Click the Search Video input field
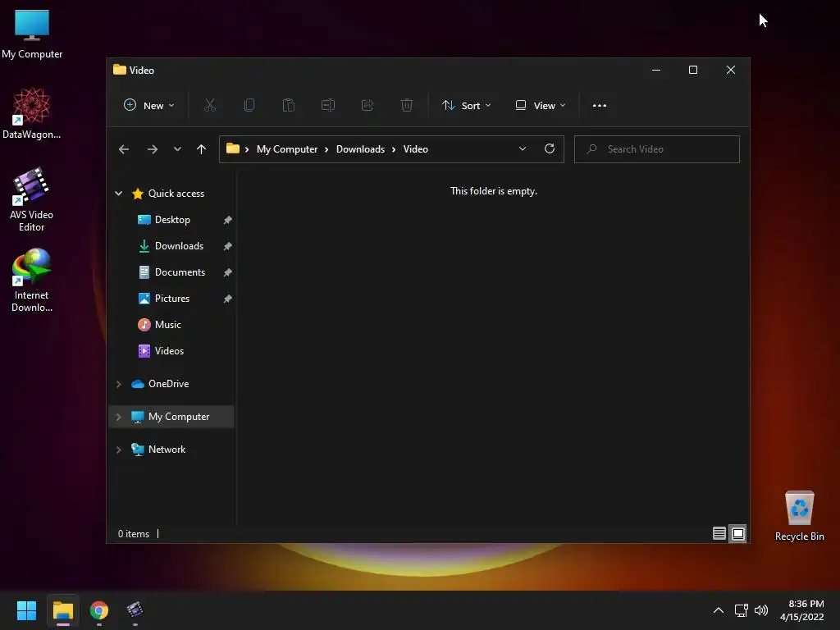Image resolution: width=840 pixels, height=630 pixels. 657,149
